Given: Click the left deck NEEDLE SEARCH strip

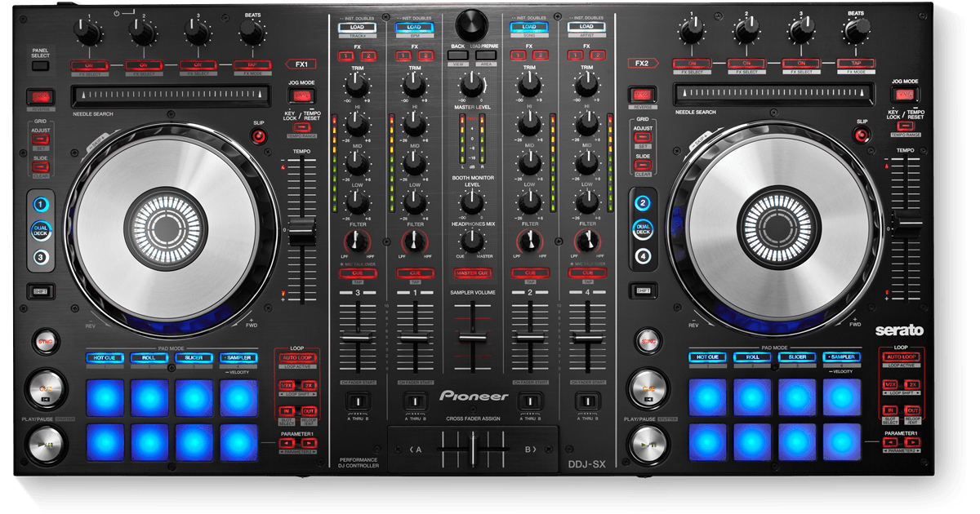Looking at the screenshot, I should 170,95.
